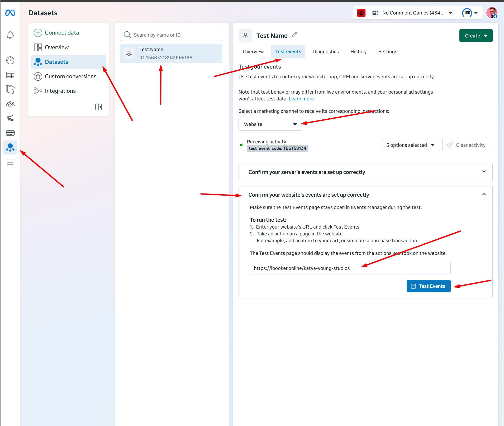Switch to the History tab
The width and height of the screenshot is (504, 426).
click(x=358, y=52)
